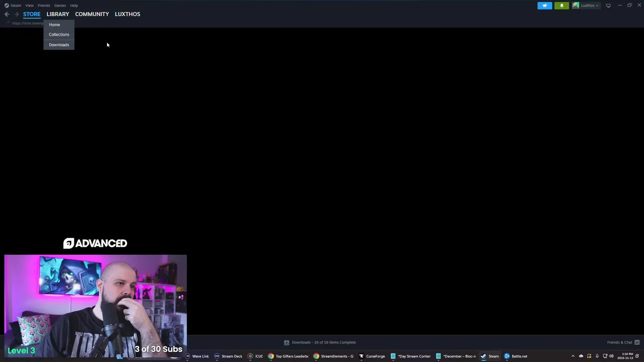
Task: Select Collections from Library dropdown
Action: 59,35
